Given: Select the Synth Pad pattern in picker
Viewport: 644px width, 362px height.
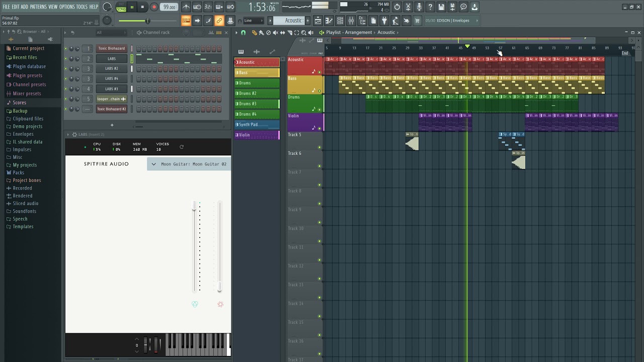Looking at the screenshot, I should [x=257, y=125].
